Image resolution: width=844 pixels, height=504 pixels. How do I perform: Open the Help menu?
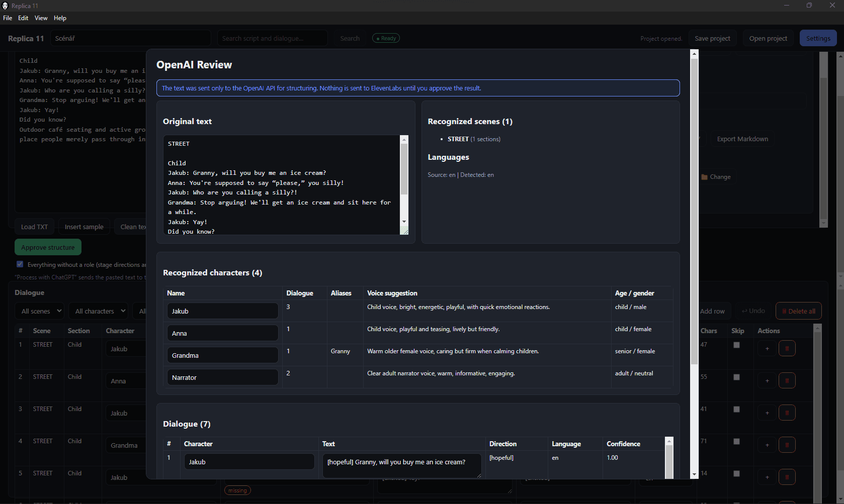(x=60, y=18)
